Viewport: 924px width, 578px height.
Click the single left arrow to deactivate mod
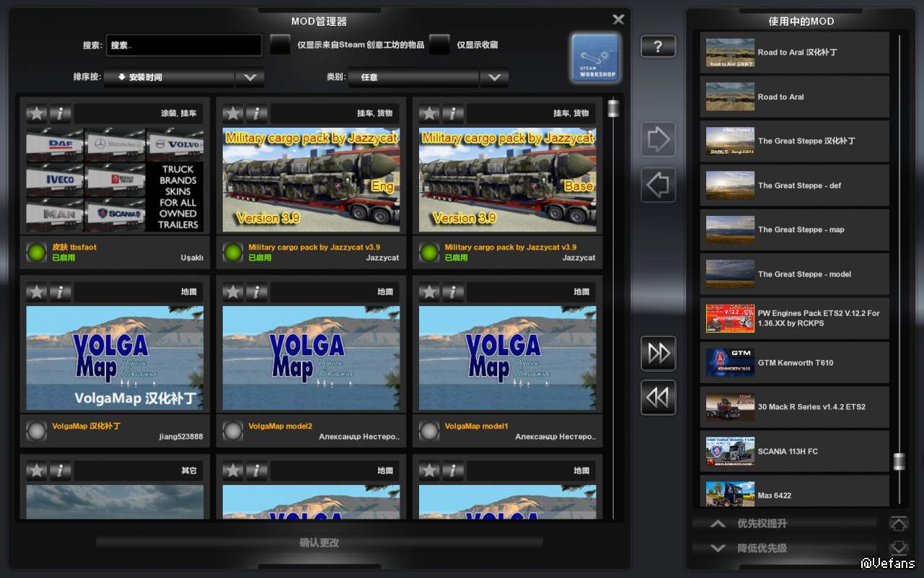click(x=658, y=185)
